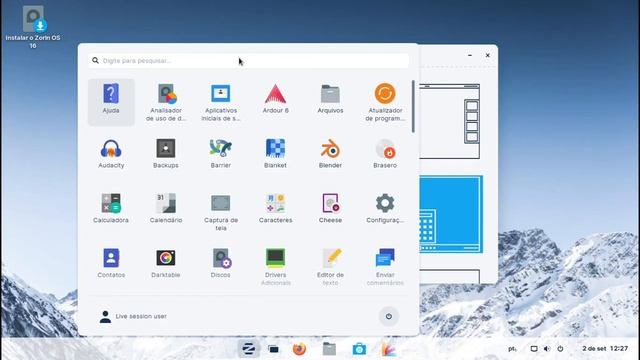The image size is (640, 360).
Task: Click the search field in app menu
Action: click(249, 60)
